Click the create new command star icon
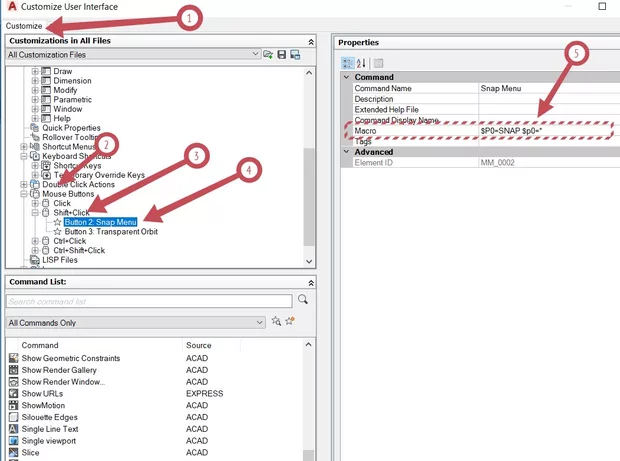620x461 pixels. (290, 321)
